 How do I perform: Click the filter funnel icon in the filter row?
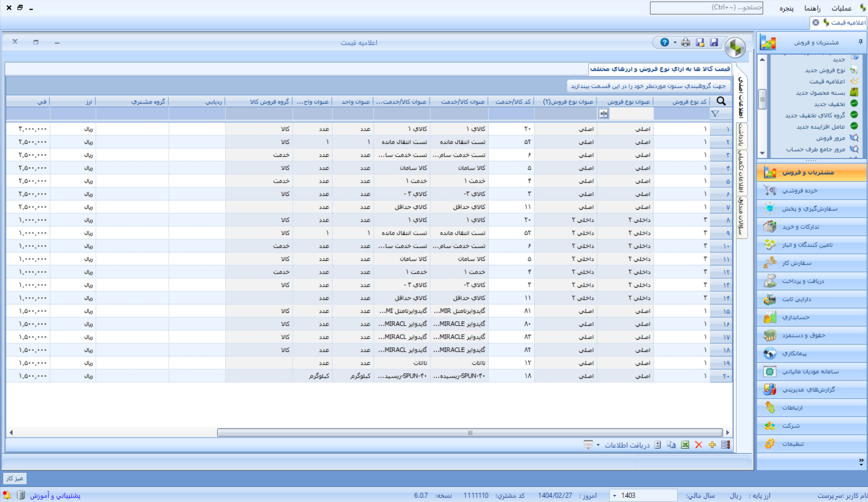pyautogui.click(x=715, y=114)
